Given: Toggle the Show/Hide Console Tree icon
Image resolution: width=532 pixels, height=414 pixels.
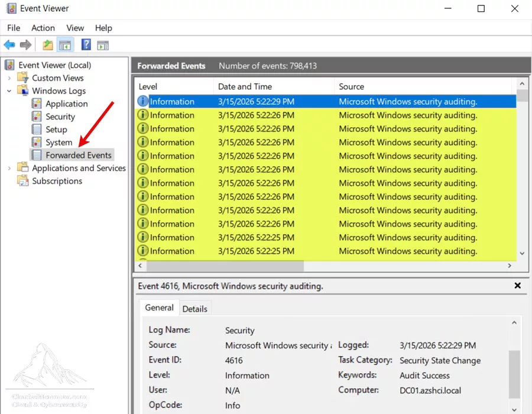Looking at the screenshot, I should (x=65, y=45).
